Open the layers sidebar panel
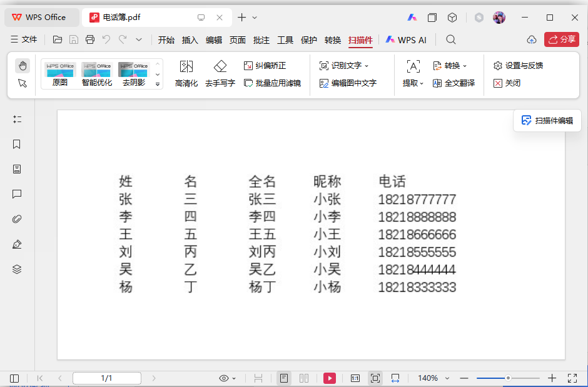588x387 pixels. 17,269
